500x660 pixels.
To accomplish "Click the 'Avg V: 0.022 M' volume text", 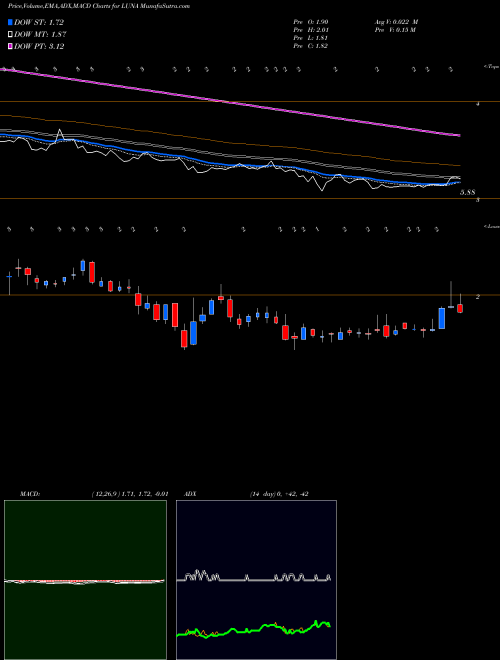I will [x=396, y=22].
